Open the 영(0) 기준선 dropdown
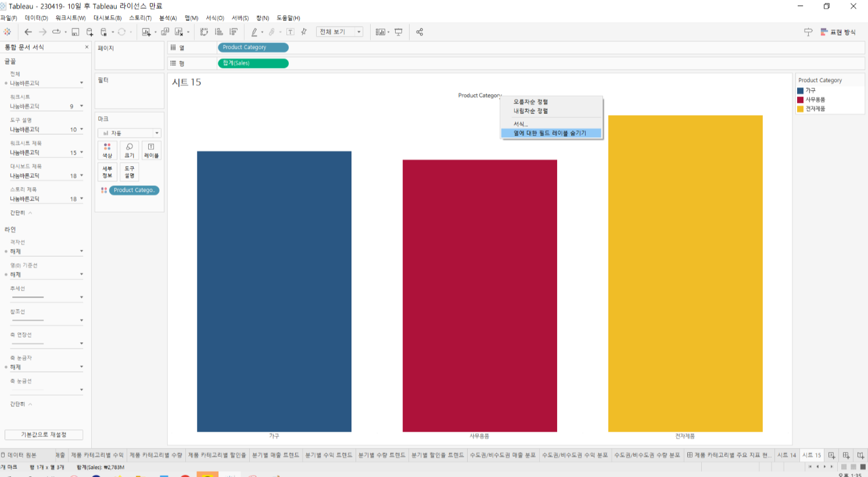 click(x=46, y=275)
